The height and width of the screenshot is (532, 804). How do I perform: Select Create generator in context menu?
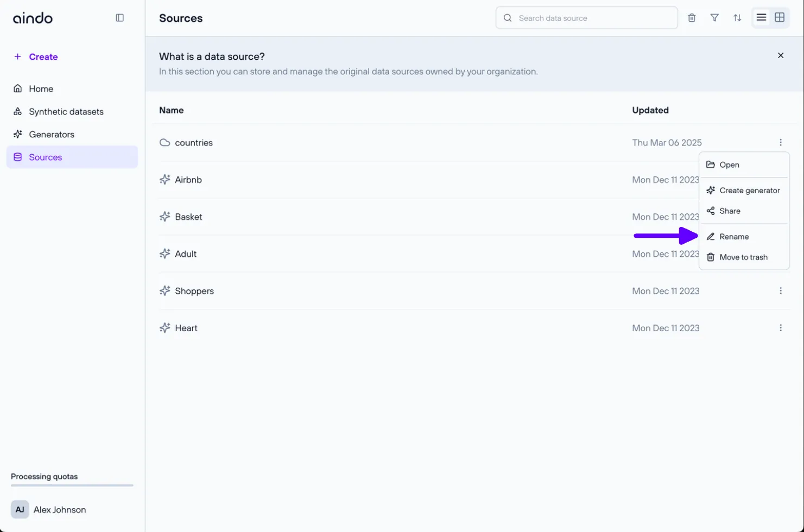pyautogui.click(x=749, y=191)
